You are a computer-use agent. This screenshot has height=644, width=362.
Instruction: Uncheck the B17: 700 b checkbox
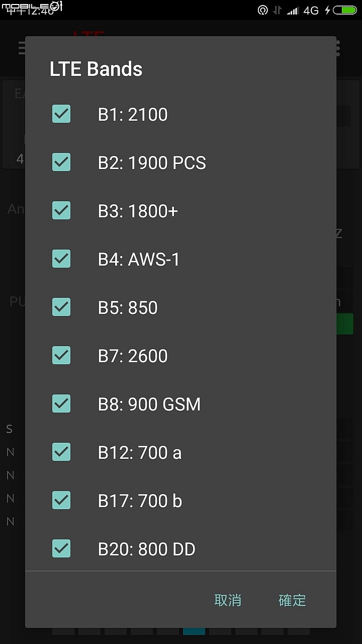(61, 501)
